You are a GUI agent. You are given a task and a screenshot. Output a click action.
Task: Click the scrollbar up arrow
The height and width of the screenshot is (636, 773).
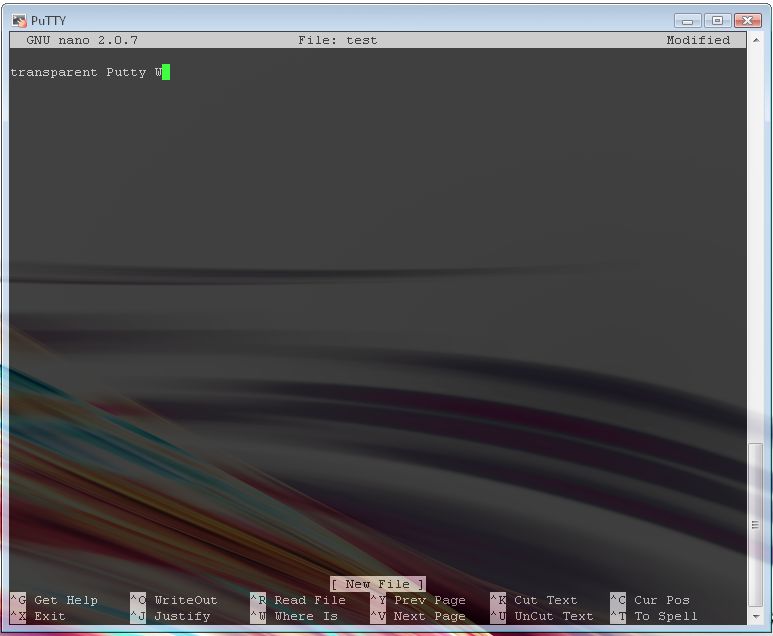[x=755, y=40]
